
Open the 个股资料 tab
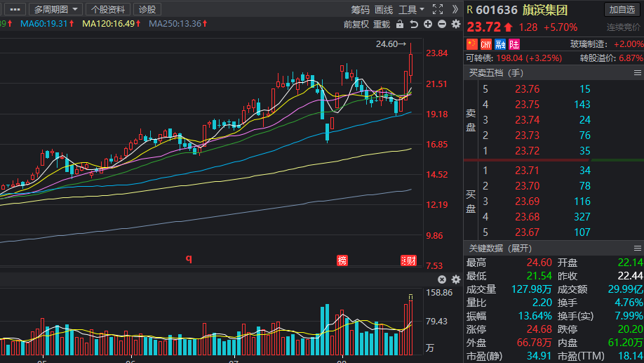pyautogui.click(x=108, y=9)
